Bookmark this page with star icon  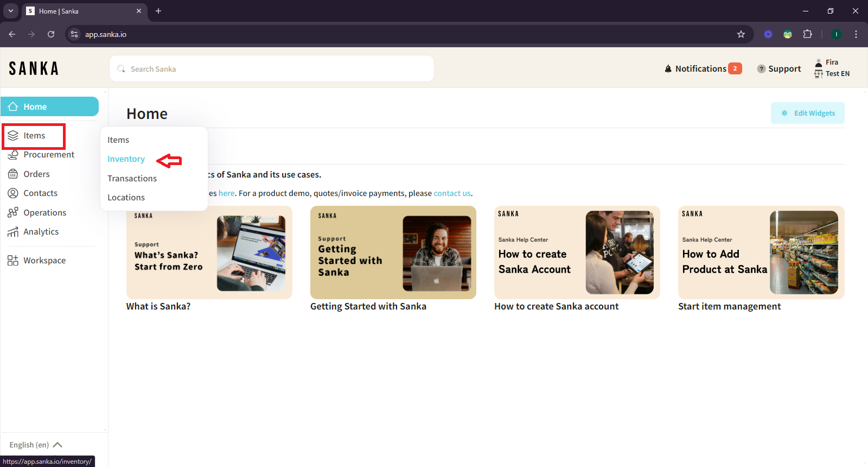point(741,34)
